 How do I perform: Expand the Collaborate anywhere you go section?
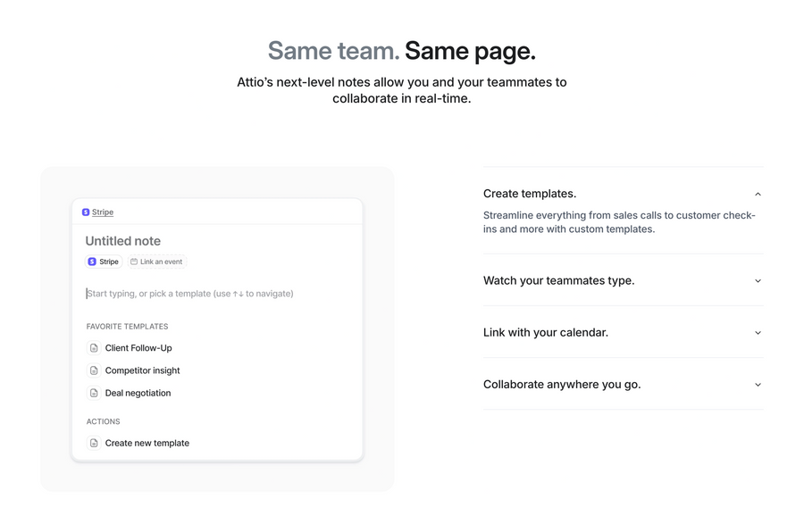pyautogui.click(x=758, y=384)
